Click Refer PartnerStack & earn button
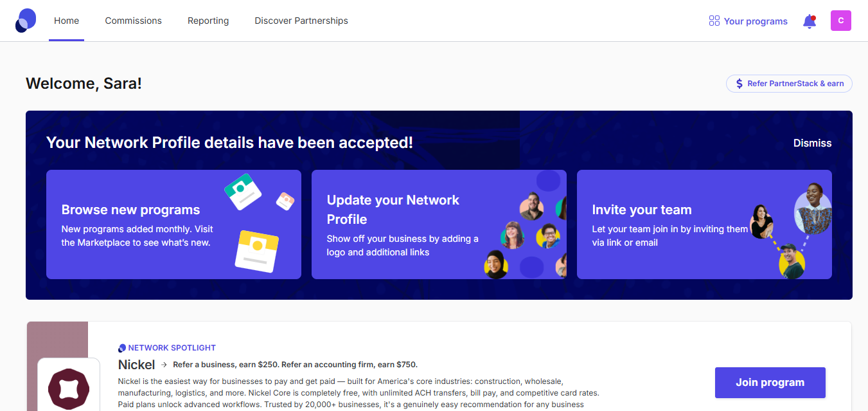Image resolution: width=868 pixels, height=411 pixels. pyautogui.click(x=789, y=84)
